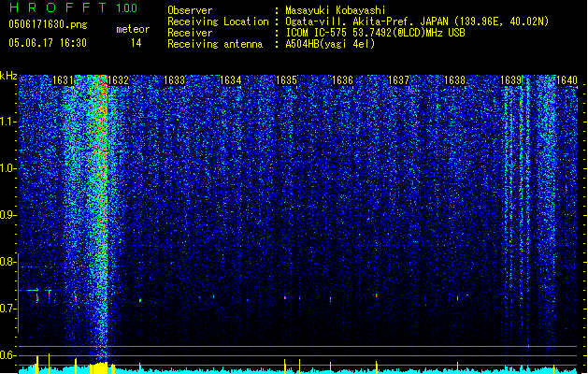Image resolution: width=588 pixels, height=374 pixels.
Task: Click the version number 1.0.0
Action: click(126, 7)
